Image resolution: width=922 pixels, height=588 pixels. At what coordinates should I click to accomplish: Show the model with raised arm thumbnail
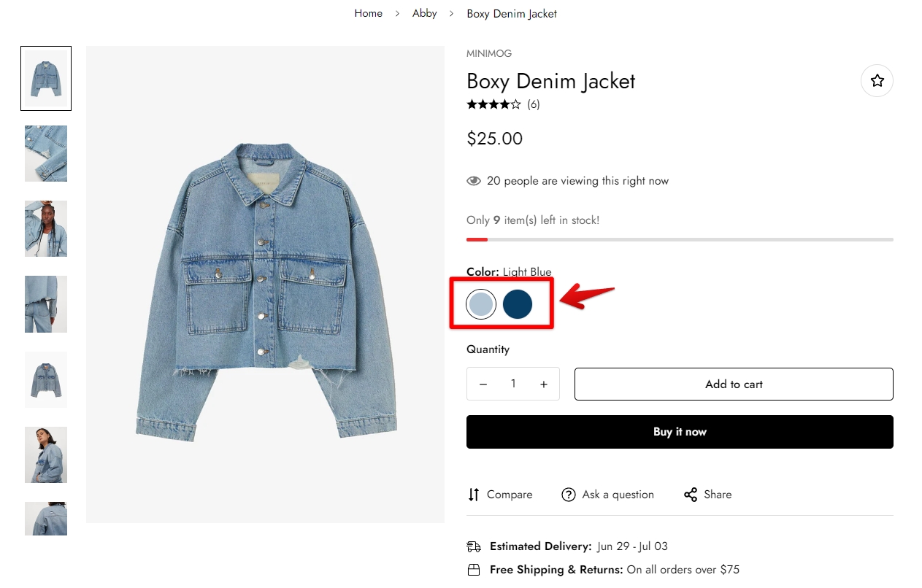[x=46, y=228]
